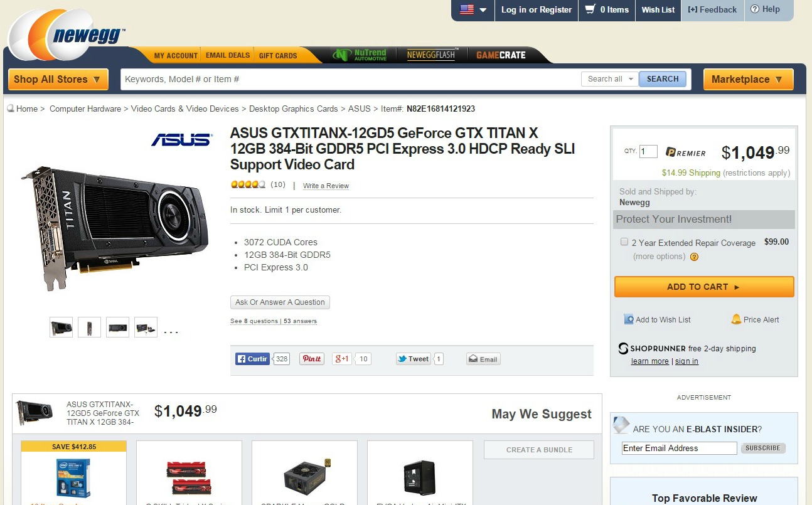Image resolution: width=812 pixels, height=505 pixels.
Task: Add the video card to cart
Action: 703,287
